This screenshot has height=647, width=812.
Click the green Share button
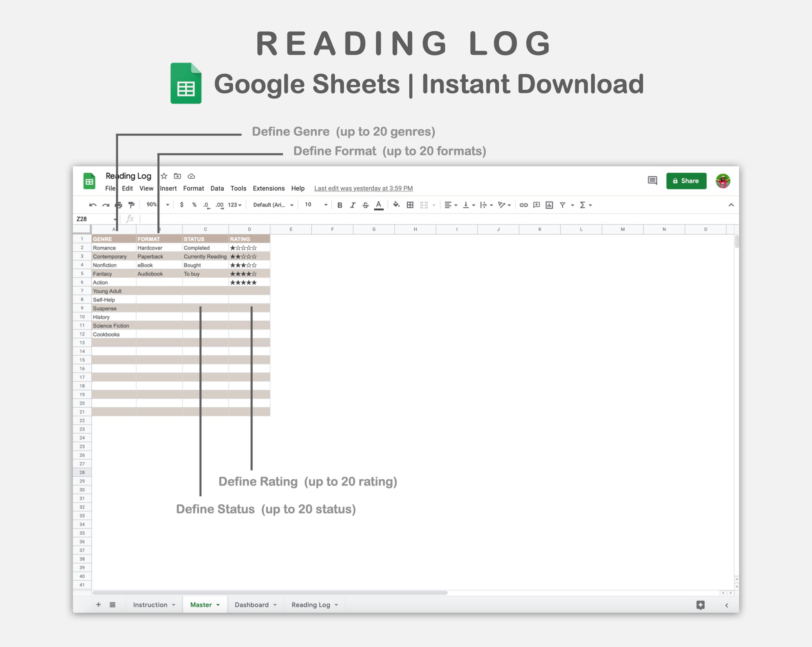[686, 181]
